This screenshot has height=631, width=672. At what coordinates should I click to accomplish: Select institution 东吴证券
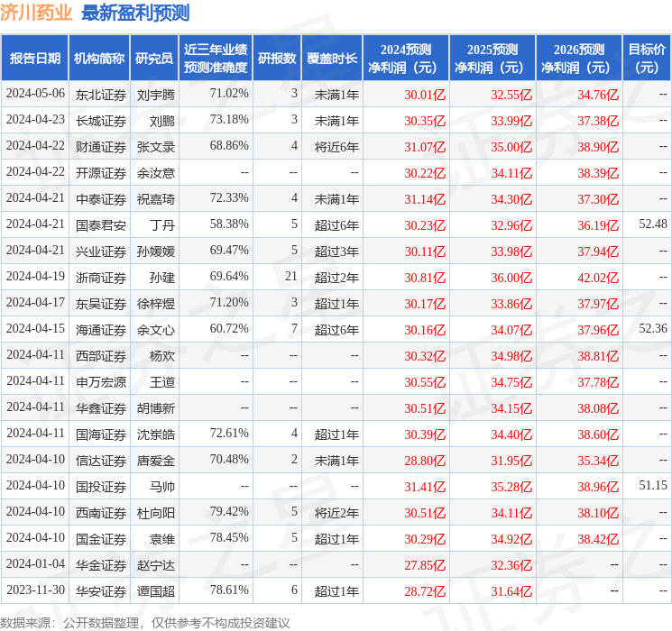[101, 304]
